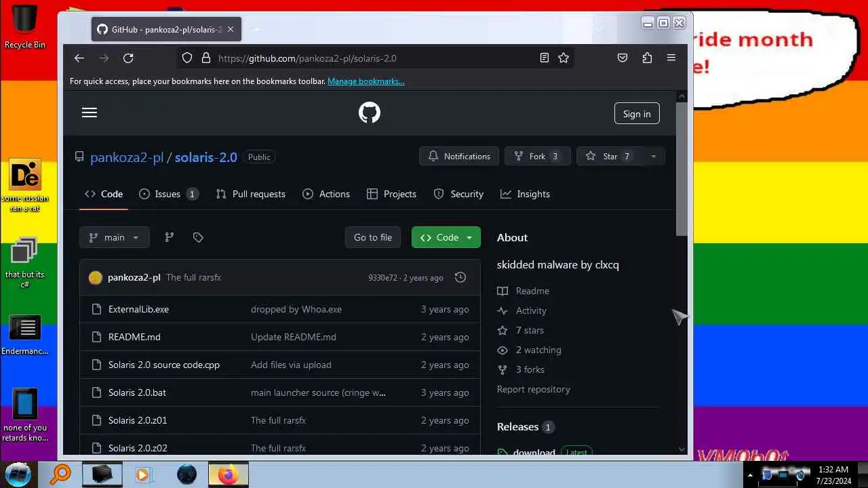
Task: Click the page vertical scrollbar thumb
Action: click(682, 169)
